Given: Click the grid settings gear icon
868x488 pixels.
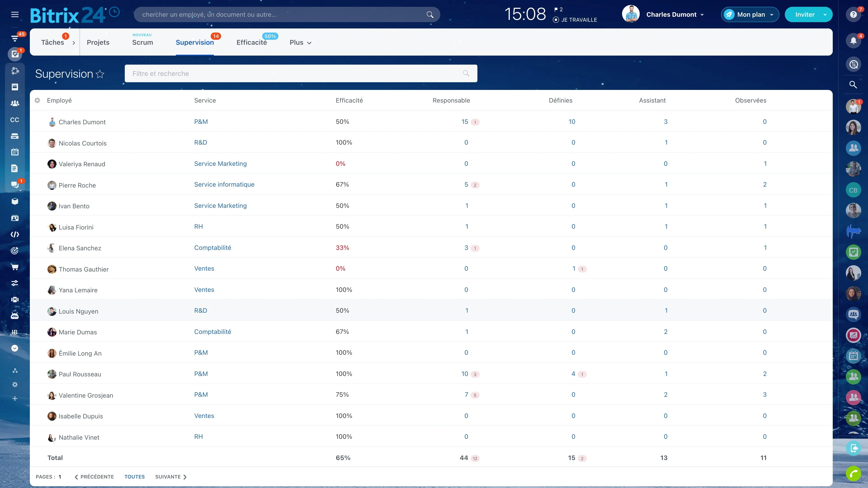Looking at the screenshot, I should click(x=37, y=100).
